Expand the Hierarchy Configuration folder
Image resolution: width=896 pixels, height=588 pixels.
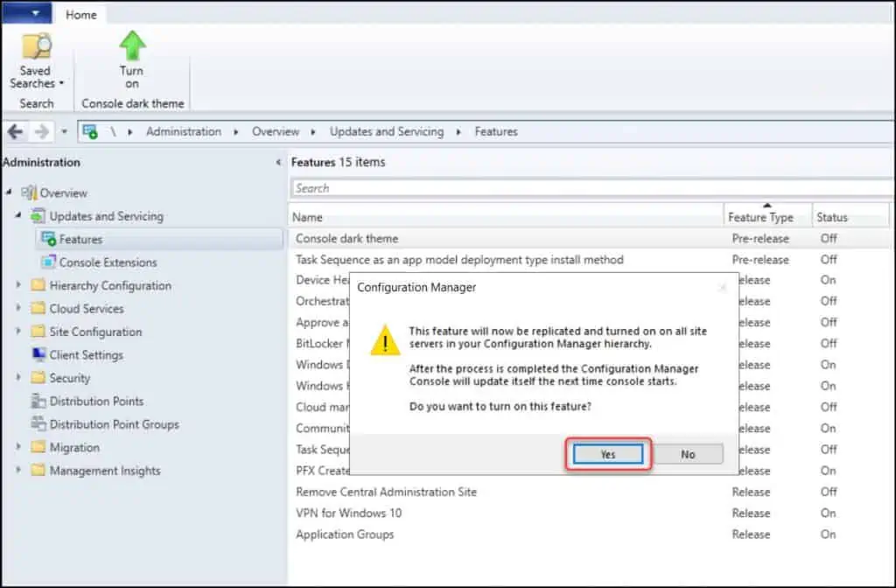(18, 285)
